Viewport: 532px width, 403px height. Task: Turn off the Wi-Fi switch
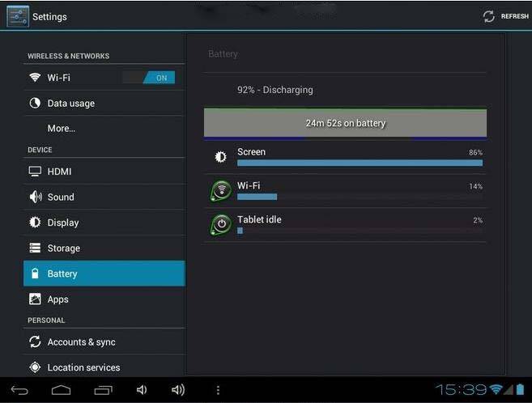[x=148, y=78]
